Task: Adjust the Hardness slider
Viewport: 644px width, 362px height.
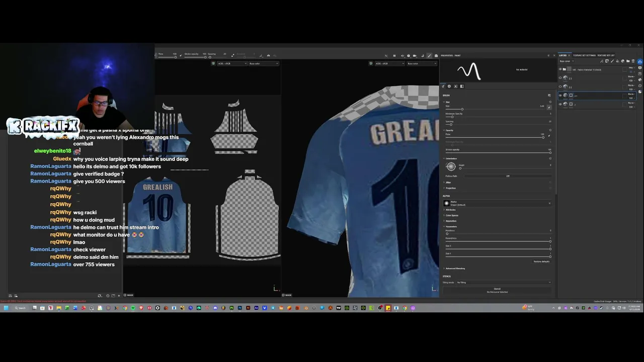Action: [498, 234]
